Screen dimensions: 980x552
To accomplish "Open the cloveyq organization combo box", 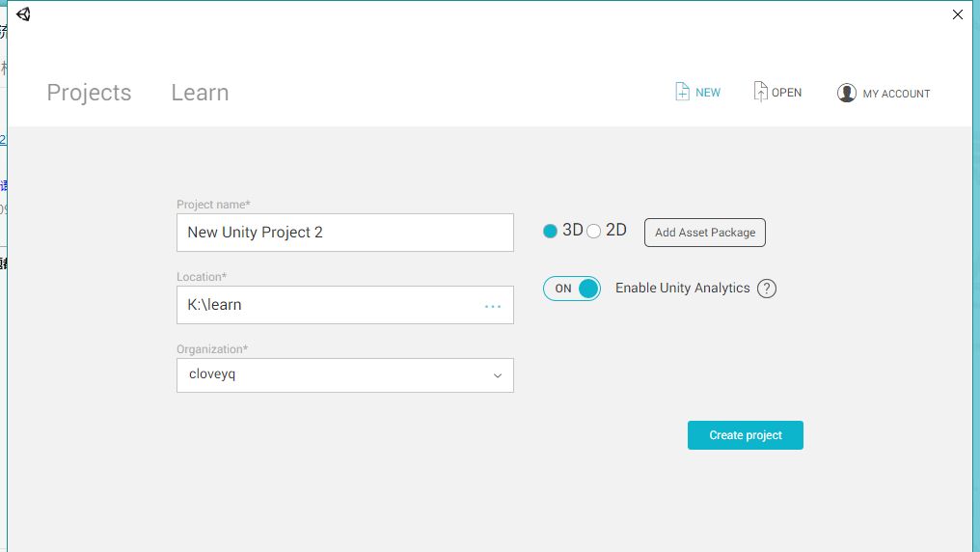I will [x=345, y=375].
